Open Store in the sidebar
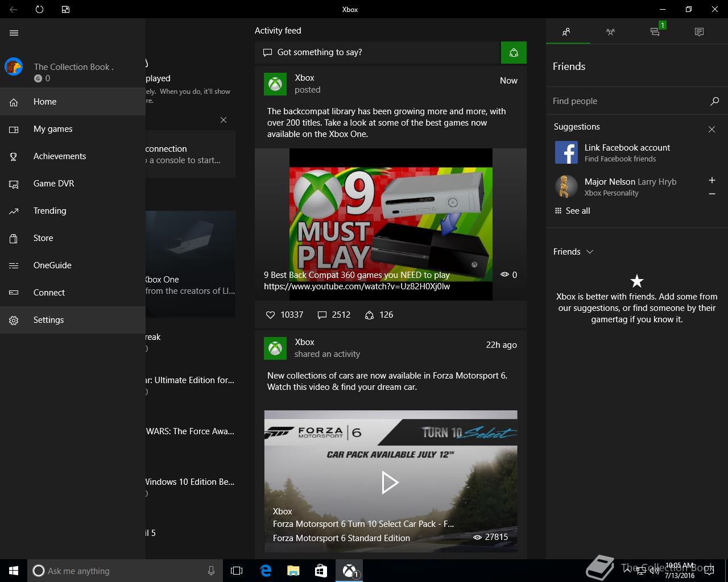 pyautogui.click(x=73, y=238)
